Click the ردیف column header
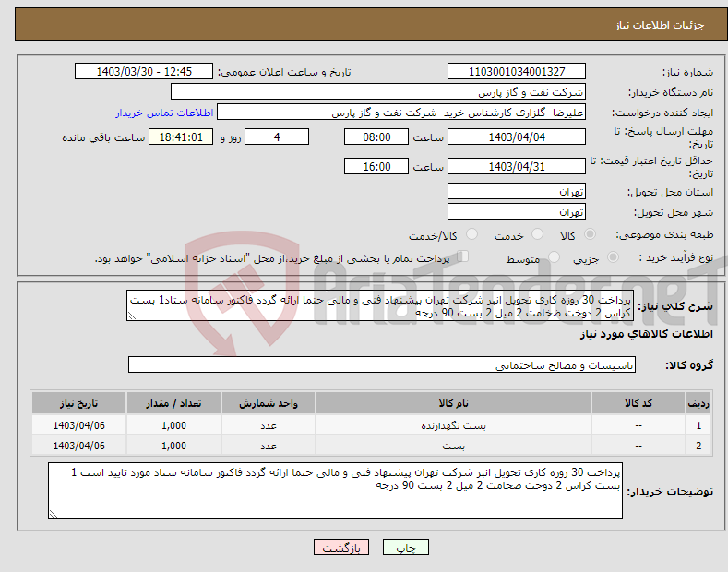The height and width of the screenshot is (572, 728). (x=698, y=403)
